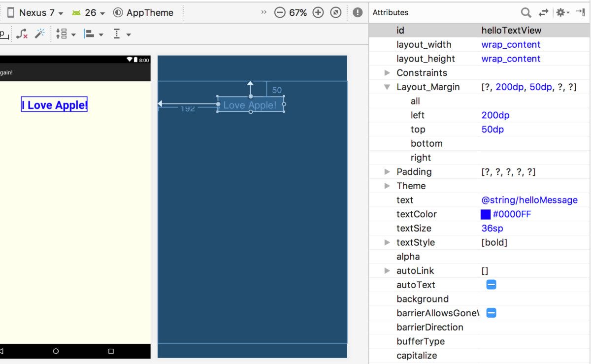The height and width of the screenshot is (364, 591).
Task: Click Padding value summary brackets
Action: pyautogui.click(x=508, y=172)
